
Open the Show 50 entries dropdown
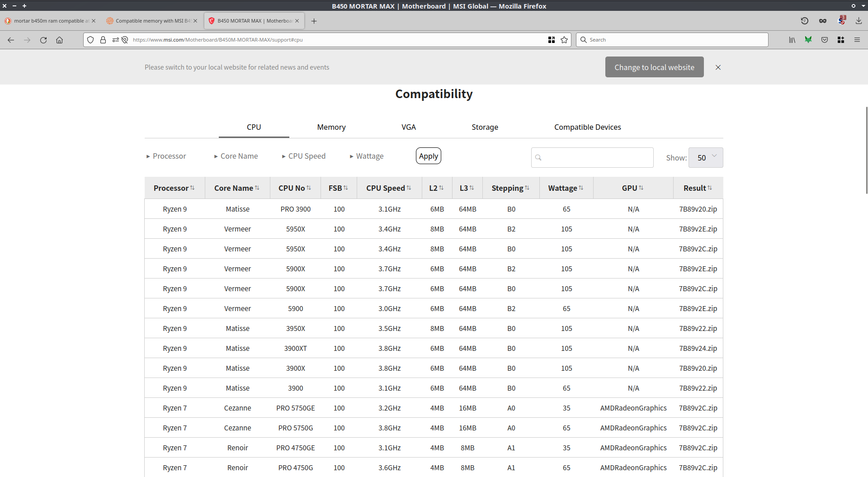click(x=705, y=158)
